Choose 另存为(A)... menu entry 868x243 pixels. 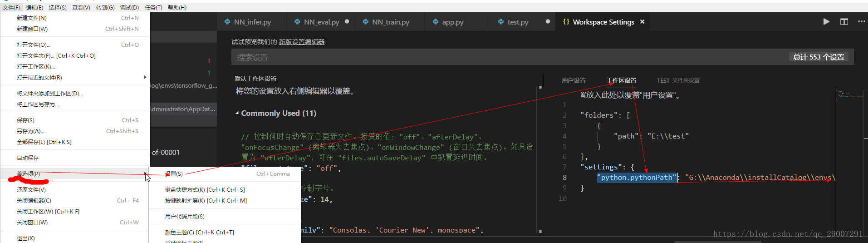(75, 131)
